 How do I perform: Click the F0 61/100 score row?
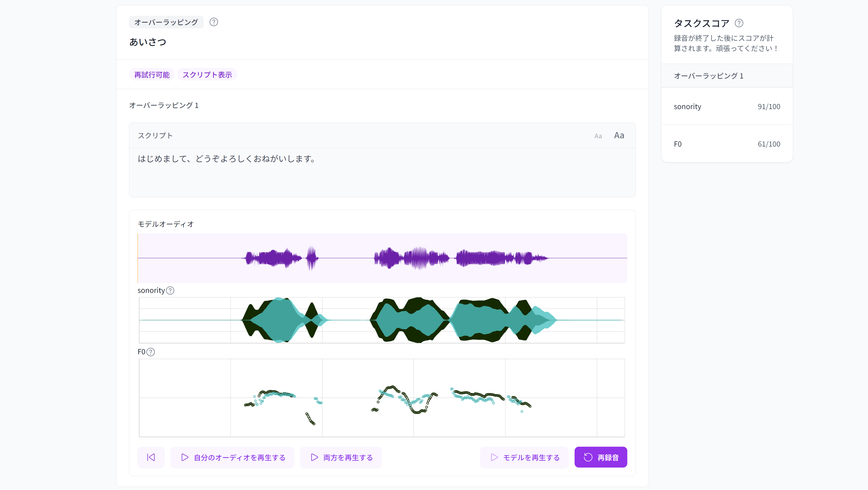coord(727,144)
